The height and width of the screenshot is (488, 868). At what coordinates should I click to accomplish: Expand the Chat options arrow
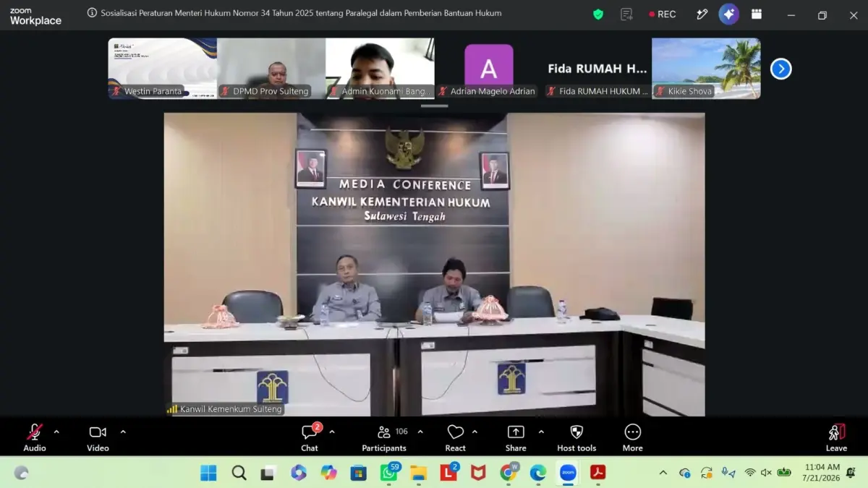[332, 432]
